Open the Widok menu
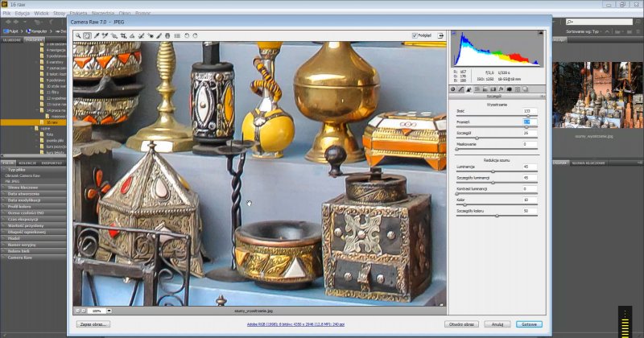This screenshot has width=644, height=338. tap(41, 14)
